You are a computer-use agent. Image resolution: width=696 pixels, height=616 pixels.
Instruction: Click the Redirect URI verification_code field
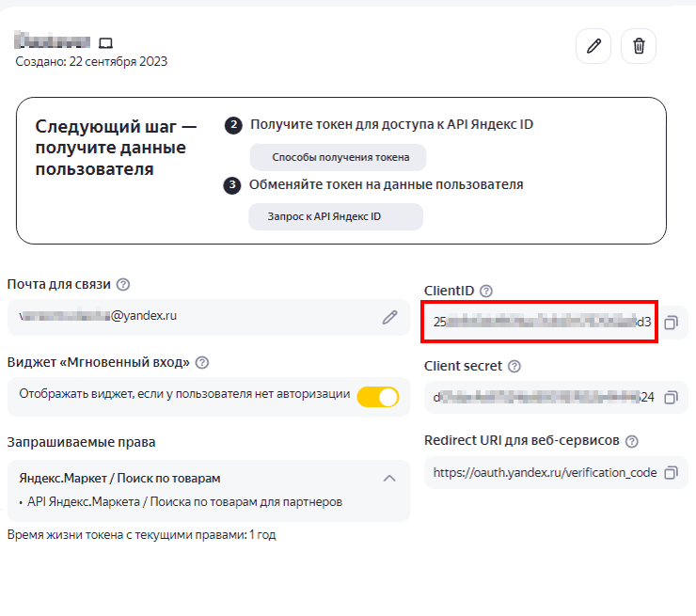(544, 472)
